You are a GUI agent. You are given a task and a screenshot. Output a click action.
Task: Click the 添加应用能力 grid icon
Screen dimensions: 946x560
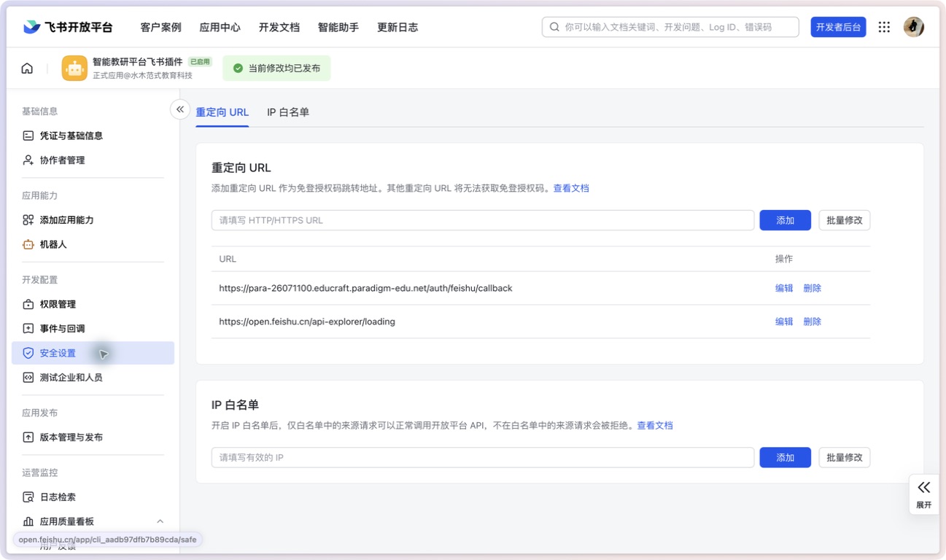[28, 220]
